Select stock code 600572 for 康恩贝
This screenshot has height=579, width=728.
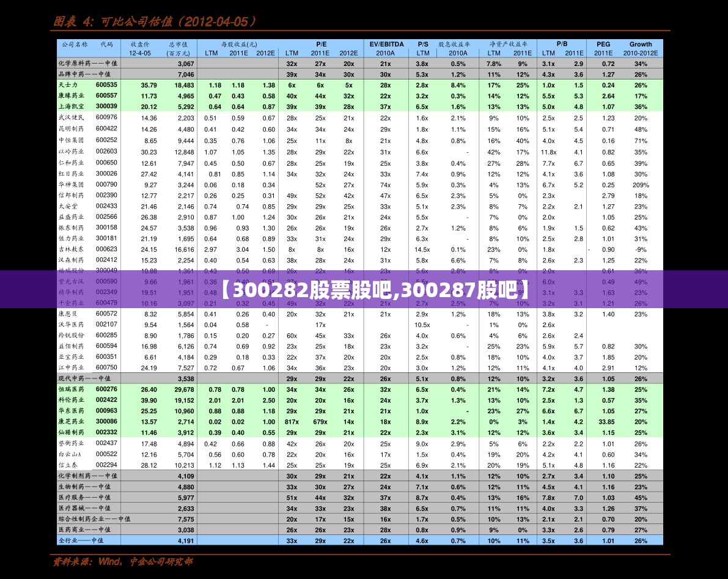pyautogui.click(x=106, y=314)
